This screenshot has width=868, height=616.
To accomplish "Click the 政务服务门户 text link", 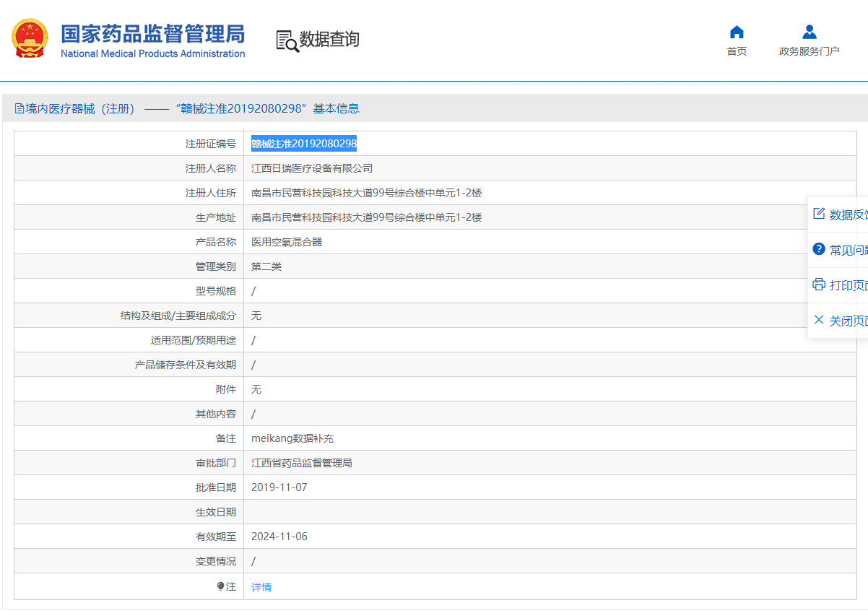I will pos(810,51).
